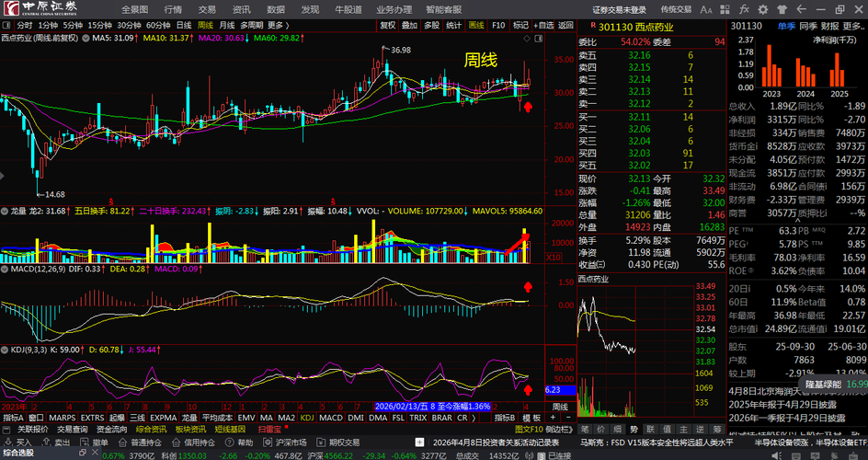868x460 pixels.
Task: Click the 卖出 (sell) icon button
Action: pyautogui.click(x=56, y=443)
